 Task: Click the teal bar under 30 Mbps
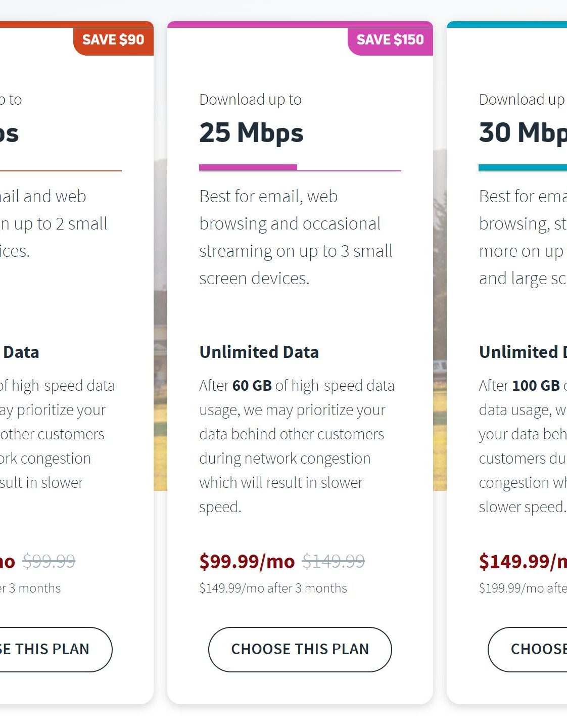(x=523, y=167)
